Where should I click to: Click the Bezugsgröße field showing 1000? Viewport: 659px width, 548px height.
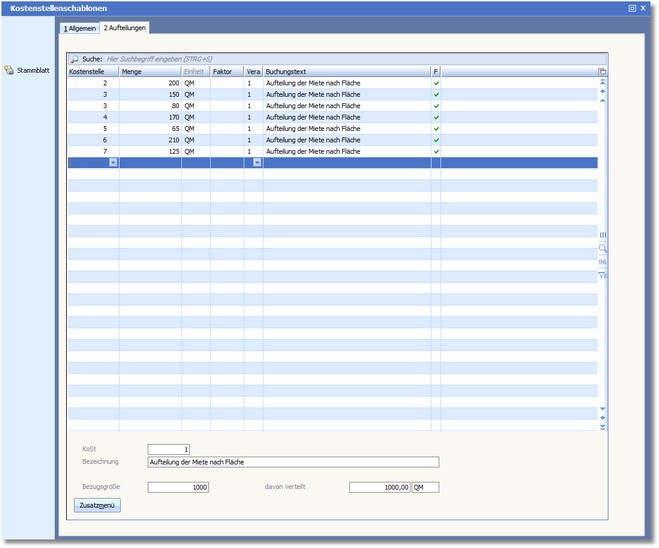[178, 487]
